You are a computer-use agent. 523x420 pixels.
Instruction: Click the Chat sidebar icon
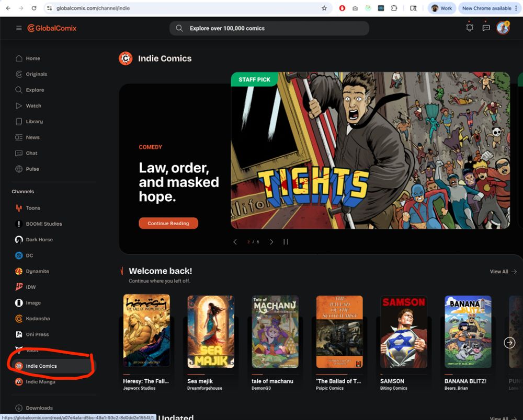19,153
